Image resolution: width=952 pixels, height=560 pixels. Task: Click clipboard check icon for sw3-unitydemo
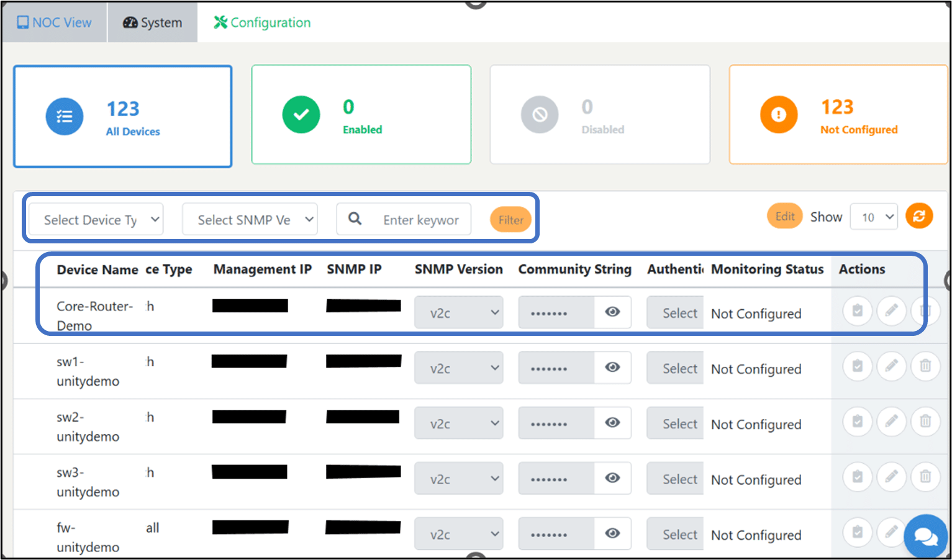click(858, 476)
